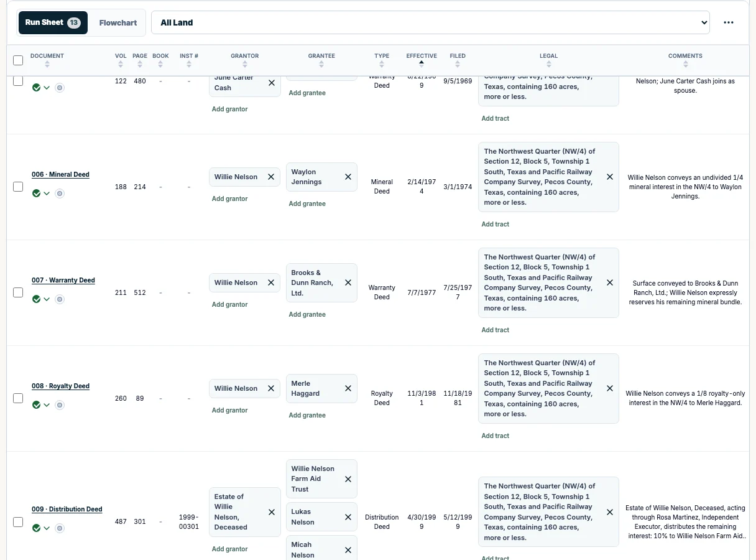This screenshot has width=756, height=560.
Task: Click the circular target icon under 007 Warranty Deed
Action: [x=60, y=299]
